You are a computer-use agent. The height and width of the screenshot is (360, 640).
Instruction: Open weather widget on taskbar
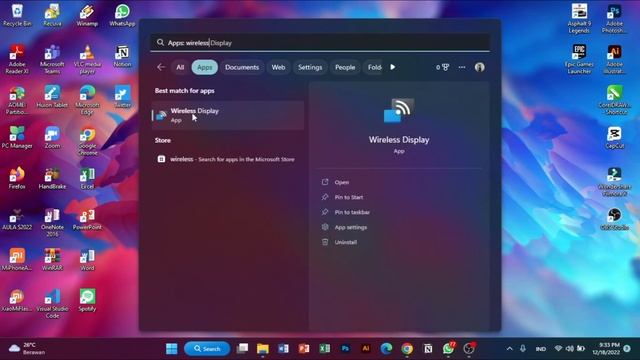pyautogui.click(x=27, y=349)
